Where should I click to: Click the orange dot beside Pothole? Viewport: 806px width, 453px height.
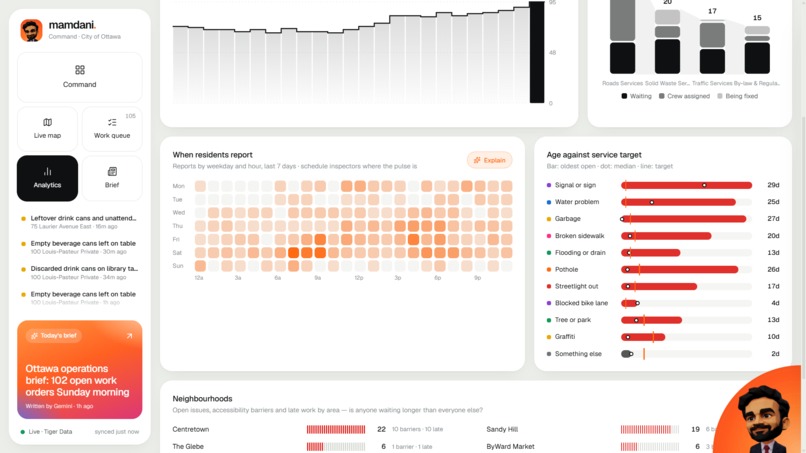click(x=549, y=269)
